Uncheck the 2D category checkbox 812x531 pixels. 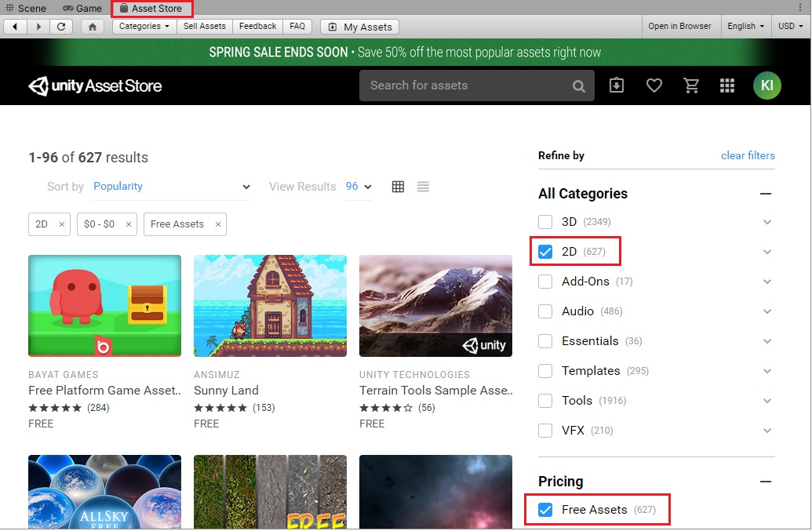(545, 252)
